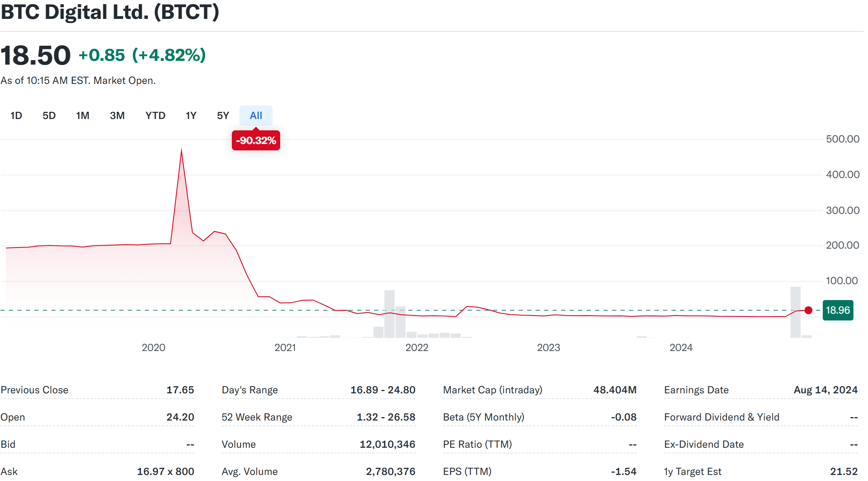Click the BTC Digital Ltd. (BTCT) heading
Screen dimensions: 868x481
pos(110,12)
